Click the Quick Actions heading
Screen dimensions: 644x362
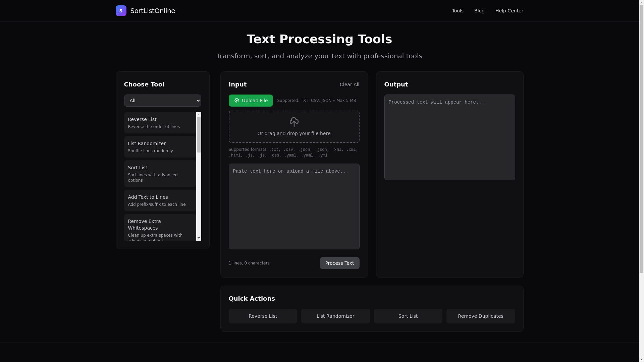[x=252, y=299]
